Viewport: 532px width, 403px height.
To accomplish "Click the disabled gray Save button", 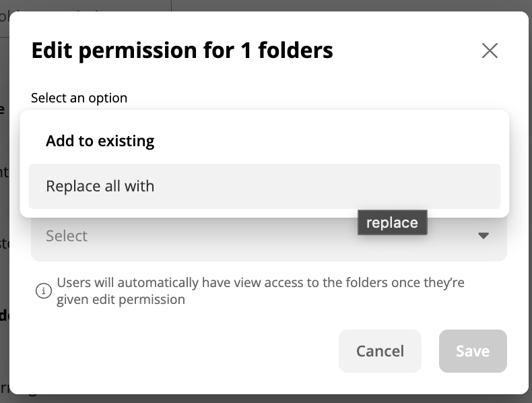I will coord(473,350).
